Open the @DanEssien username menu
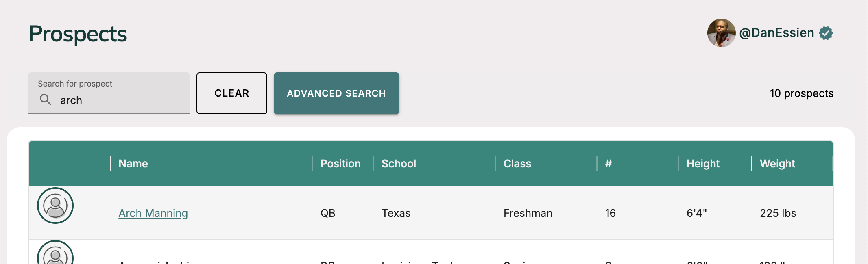Viewport: 868px width, 264px height. click(776, 33)
